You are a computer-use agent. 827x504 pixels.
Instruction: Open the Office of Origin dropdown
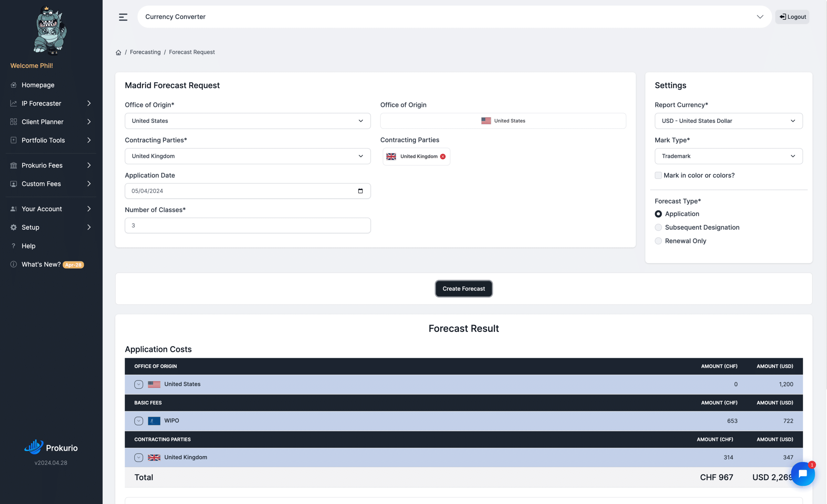click(248, 121)
